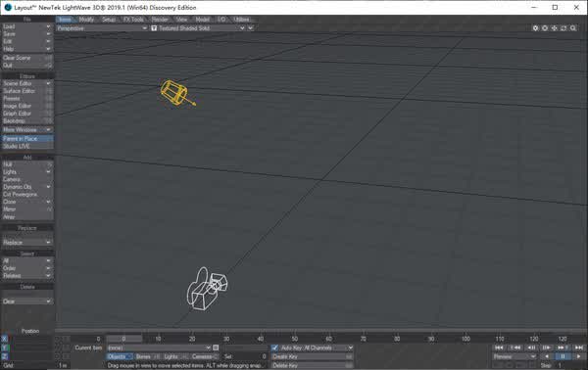Click the Create Key button
Screen dimensions: 588x370
[x=312, y=356]
